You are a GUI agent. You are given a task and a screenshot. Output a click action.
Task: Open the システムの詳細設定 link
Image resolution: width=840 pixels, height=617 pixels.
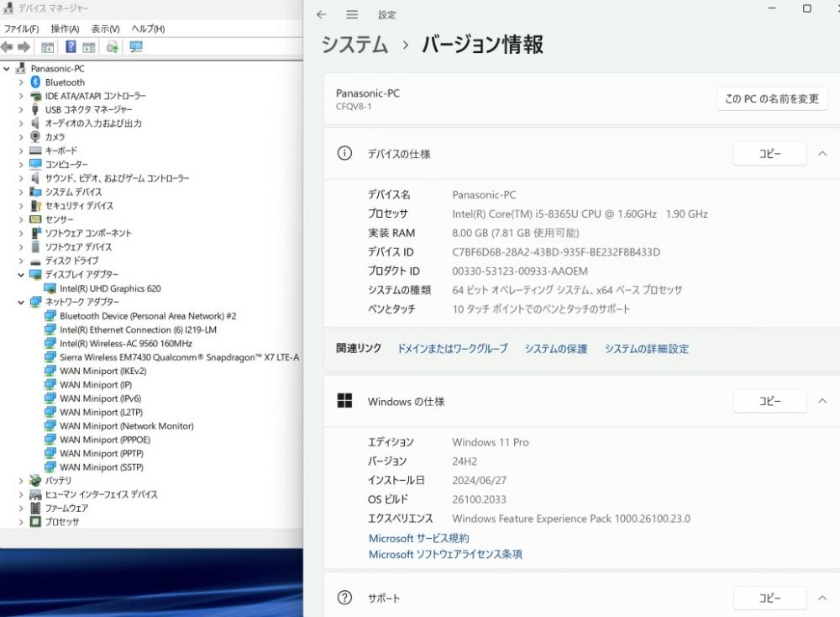pyautogui.click(x=646, y=349)
